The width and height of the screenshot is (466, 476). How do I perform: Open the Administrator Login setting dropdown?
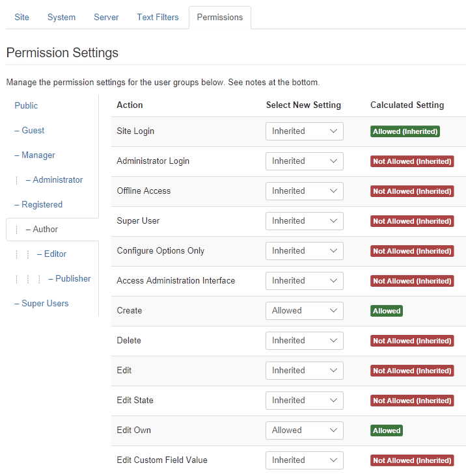click(x=305, y=161)
